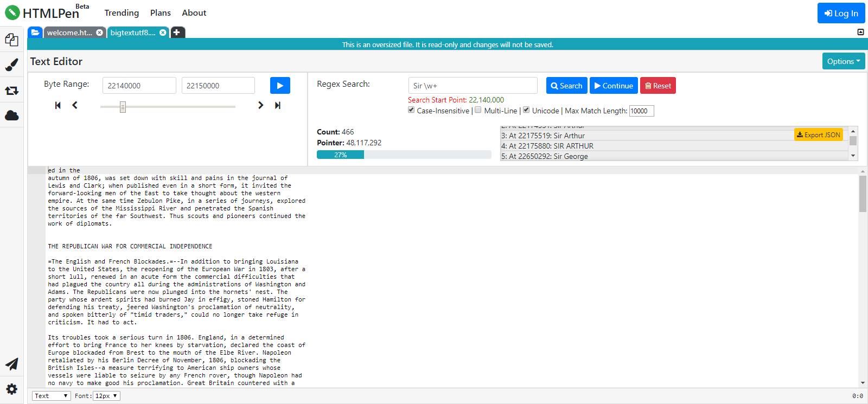Click the Reset button
This screenshot has width=868, height=404.
pyautogui.click(x=658, y=86)
